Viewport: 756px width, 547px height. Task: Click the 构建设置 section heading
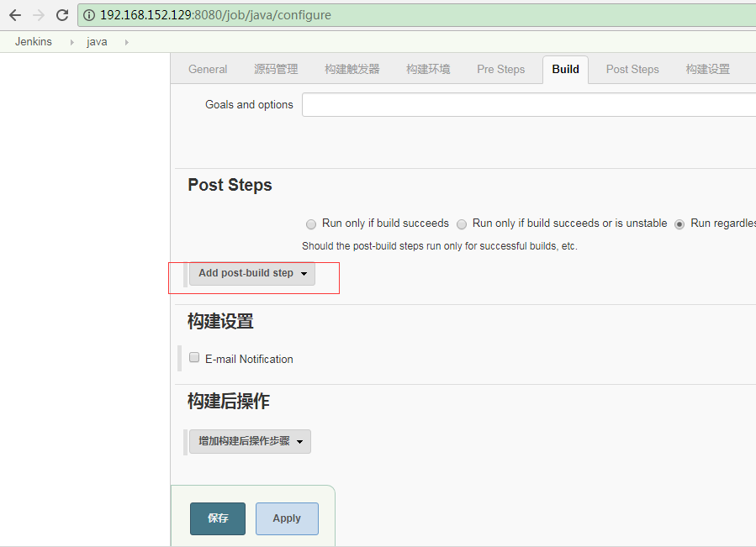[220, 322]
